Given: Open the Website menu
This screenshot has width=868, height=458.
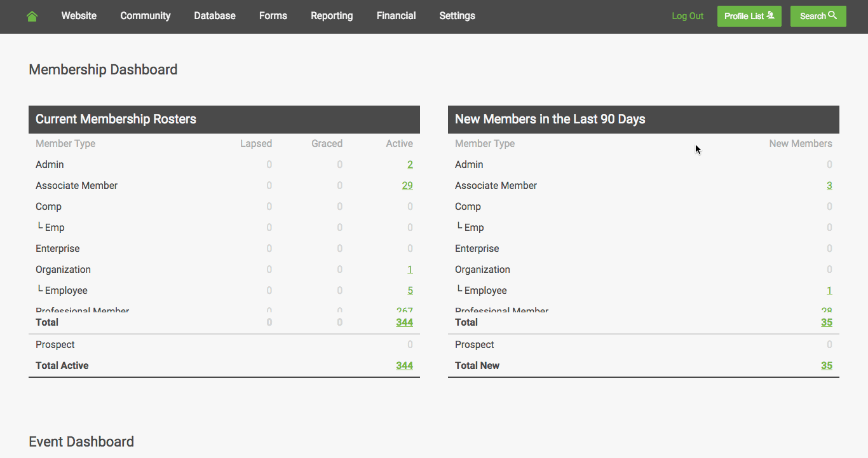Looking at the screenshot, I should tap(79, 16).
